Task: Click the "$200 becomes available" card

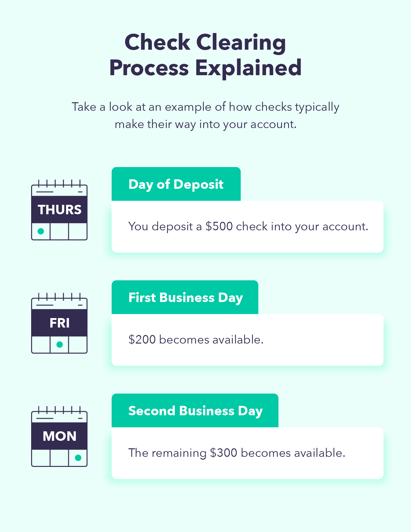Action: [x=247, y=340]
